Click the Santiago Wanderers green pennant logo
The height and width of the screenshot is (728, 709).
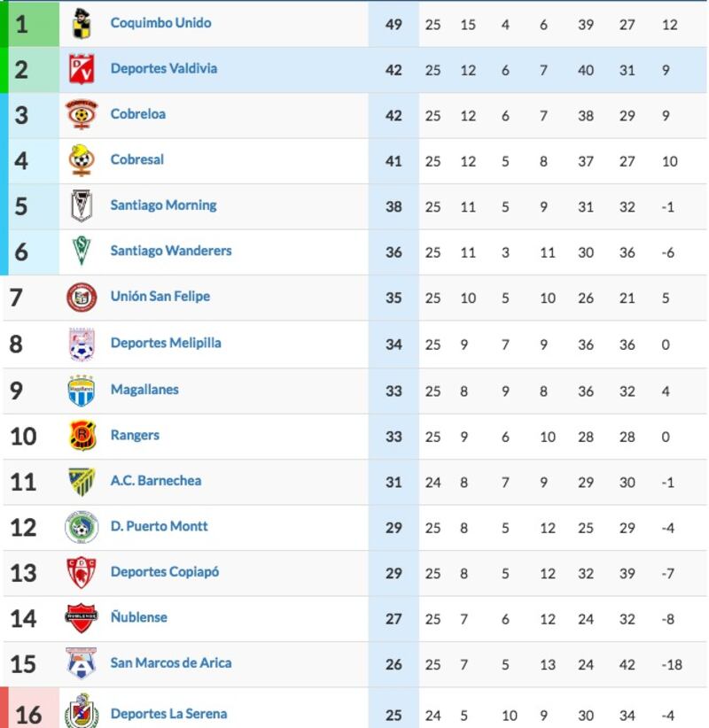(x=82, y=251)
